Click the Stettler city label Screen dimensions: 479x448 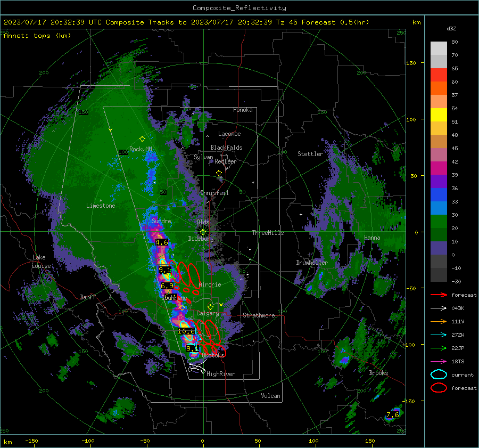pyautogui.click(x=310, y=154)
